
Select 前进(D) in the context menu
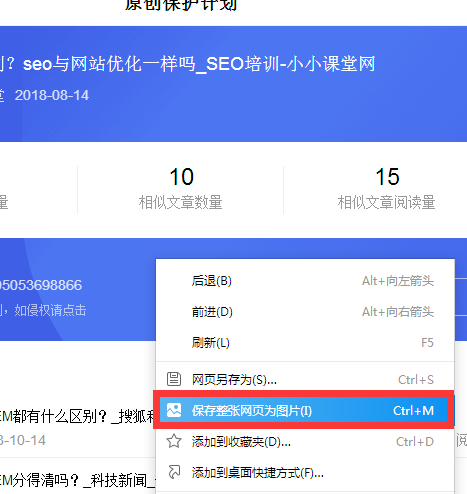click(305, 312)
